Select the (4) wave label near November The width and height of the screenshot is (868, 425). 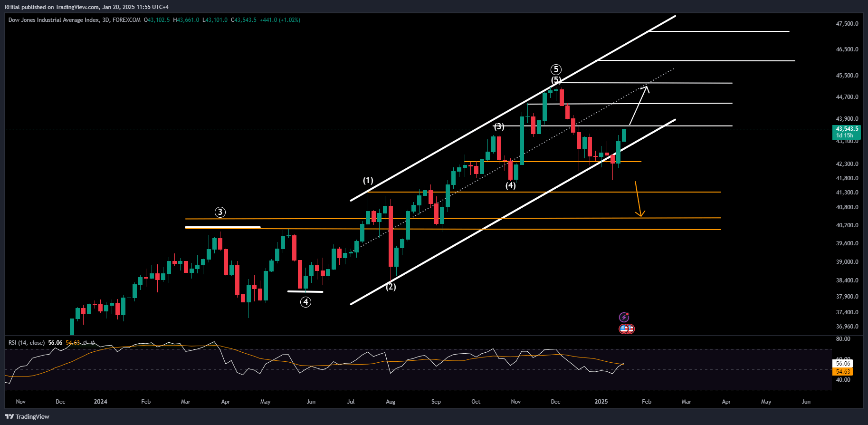pos(511,185)
